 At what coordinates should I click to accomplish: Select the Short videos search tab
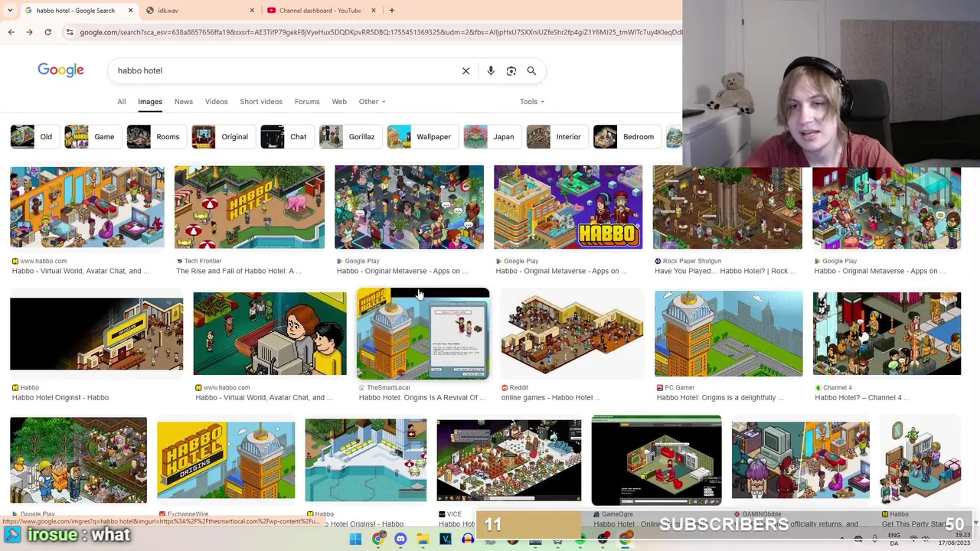tap(261, 101)
